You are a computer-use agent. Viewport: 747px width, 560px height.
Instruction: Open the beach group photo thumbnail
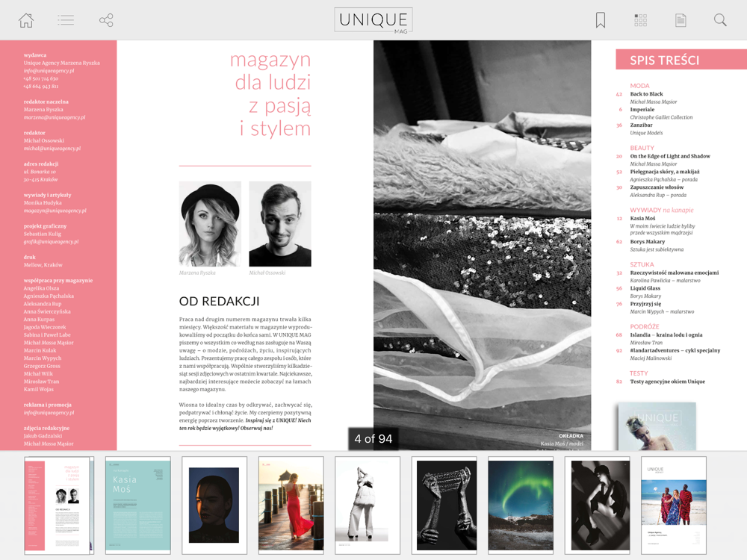pyautogui.click(x=674, y=505)
